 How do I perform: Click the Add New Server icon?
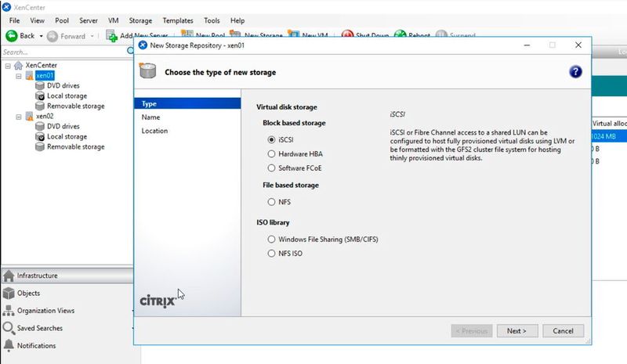pos(111,35)
